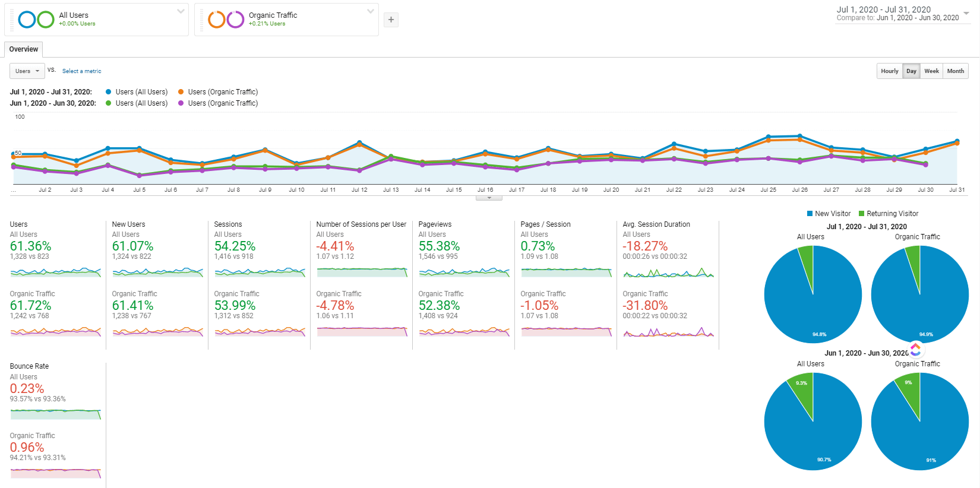Click the Users All Users sparkline chart
This screenshot has width=980, height=488.
(55, 272)
